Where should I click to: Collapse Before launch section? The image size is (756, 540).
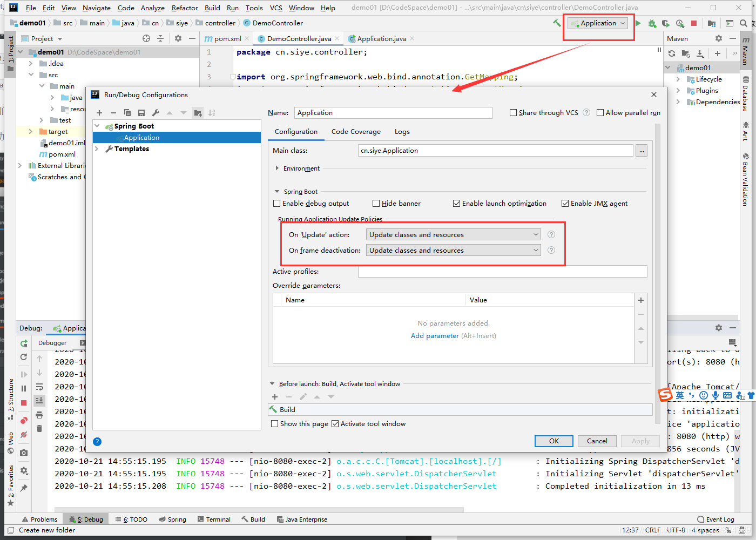point(272,384)
